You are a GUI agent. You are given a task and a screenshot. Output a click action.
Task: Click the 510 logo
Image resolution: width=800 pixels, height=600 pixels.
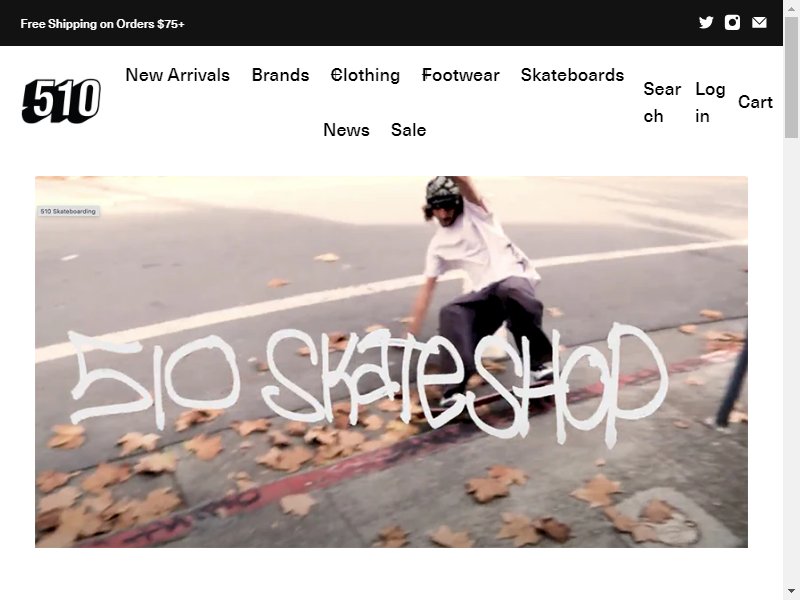(61, 101)
